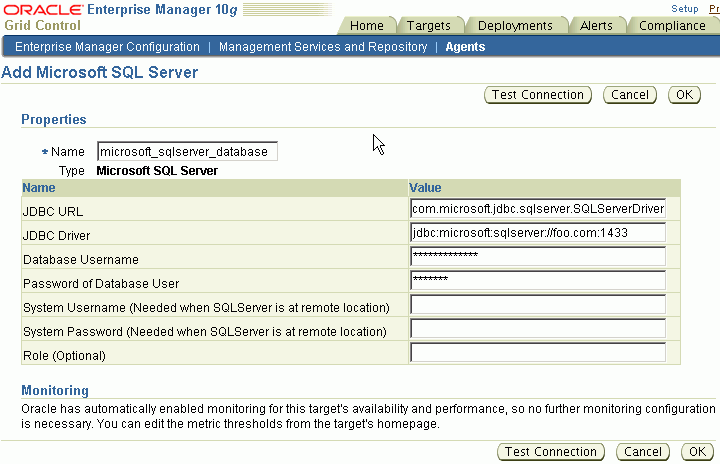The image size is (720, 464).
Task: Click top Test Connection button
Action: click(538, 95)
